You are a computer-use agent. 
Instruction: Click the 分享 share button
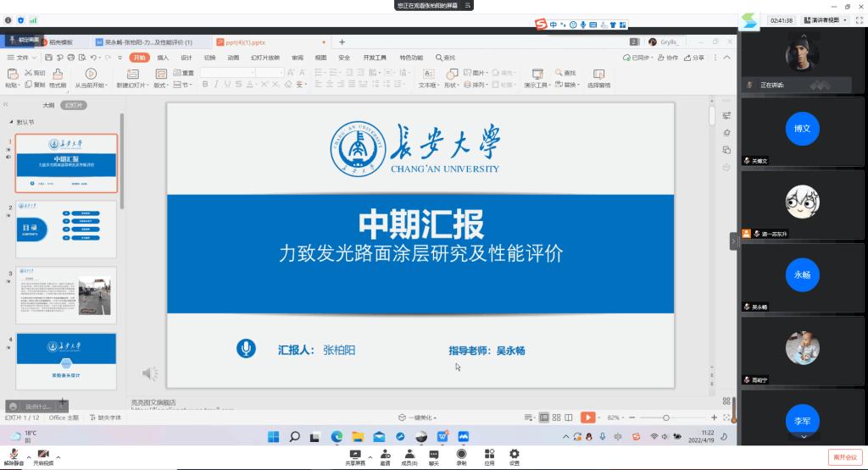point(694,58)
